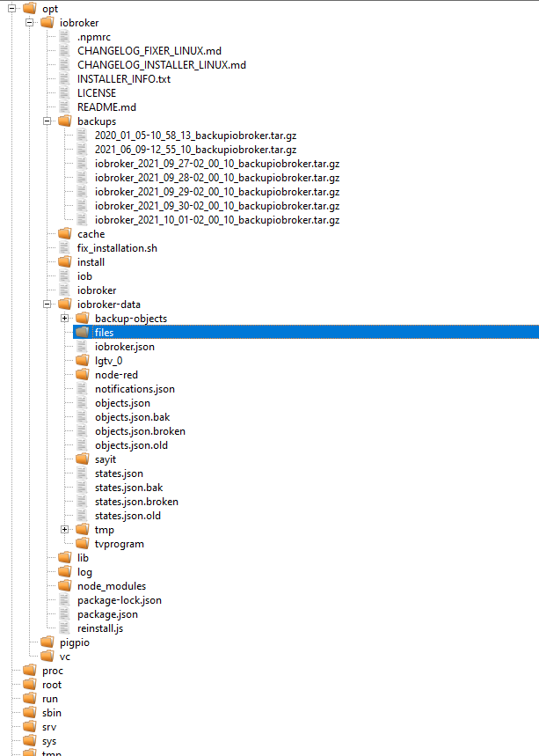Collapse the opt folder node

tap(12, 8)
